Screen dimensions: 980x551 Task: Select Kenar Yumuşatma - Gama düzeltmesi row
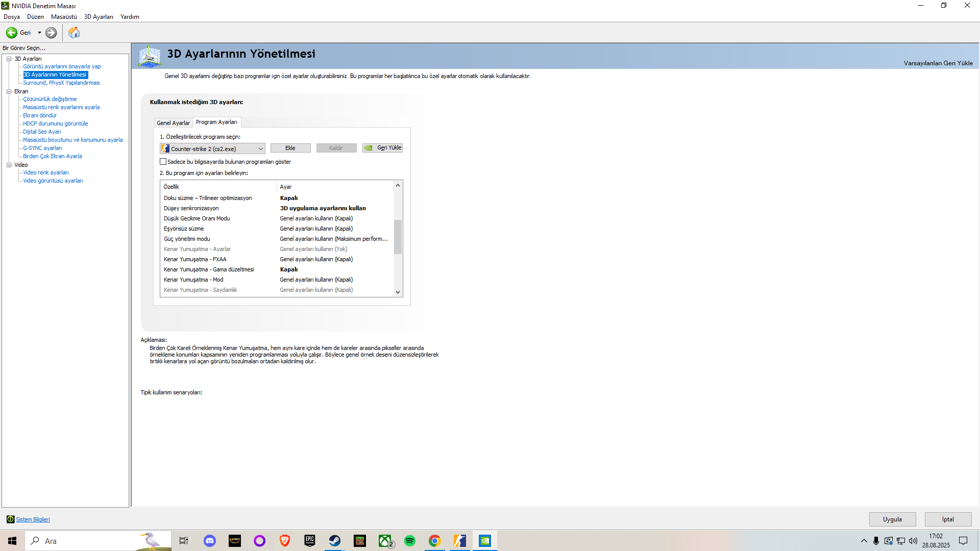277,269
